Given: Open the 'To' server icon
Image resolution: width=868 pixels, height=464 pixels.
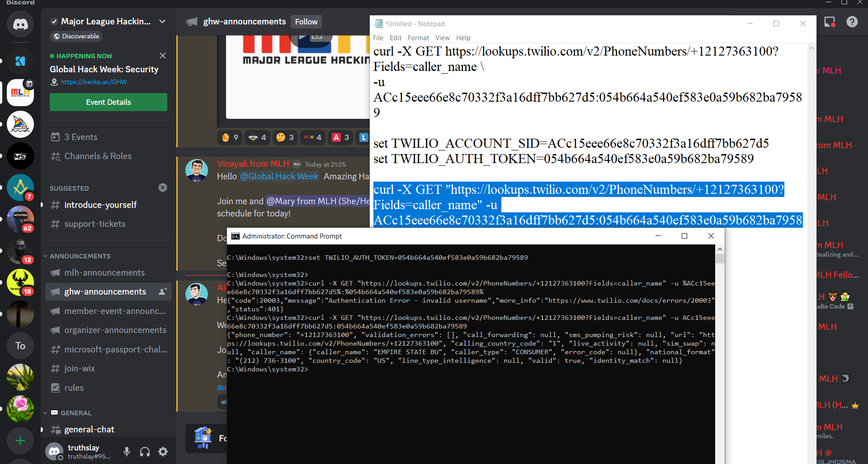Looking at the screenshot, I should 20,346.
